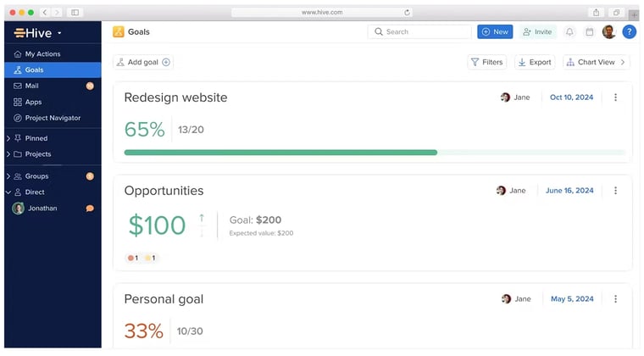The width and height of the screenshot is (644, 356).
Task: Click the Search input field
Action: click(419, 32)
